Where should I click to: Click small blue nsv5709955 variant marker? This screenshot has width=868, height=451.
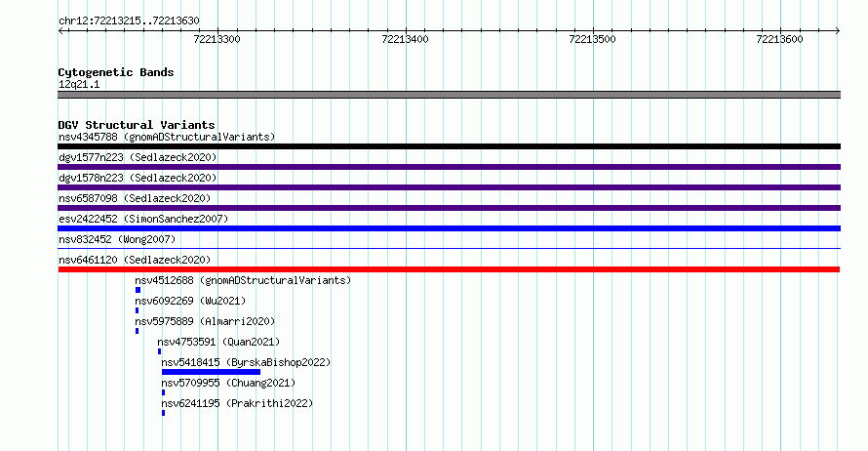click(163, 392)
